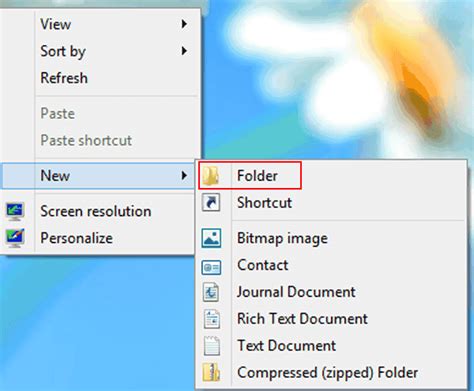Click the Personalize monitor icon
The width and height of the screenshot is (474, 391).
[15, 238]
